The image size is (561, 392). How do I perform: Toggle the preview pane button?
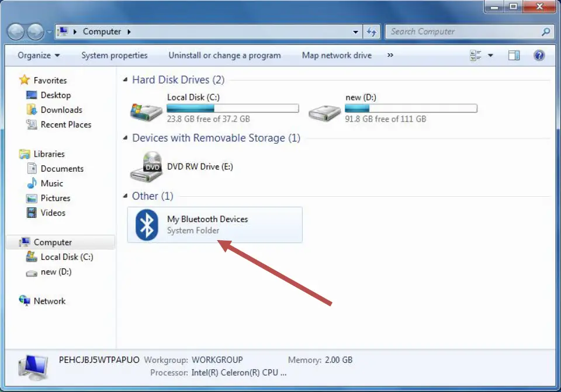(514, 55)
